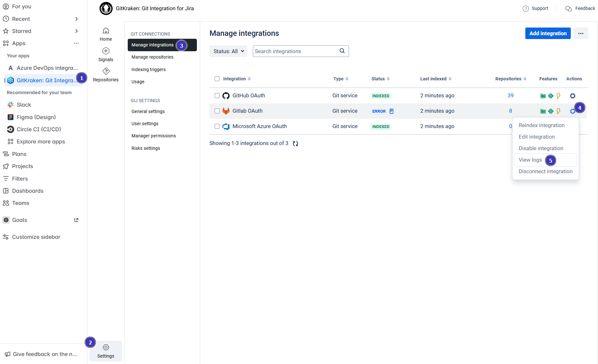Open the Home section icon

click(x=106, y=31)
